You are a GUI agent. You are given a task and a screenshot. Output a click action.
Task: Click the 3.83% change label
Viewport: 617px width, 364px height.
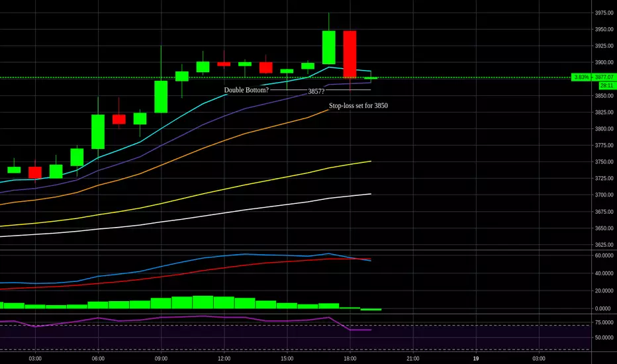[x=581, y=77]
